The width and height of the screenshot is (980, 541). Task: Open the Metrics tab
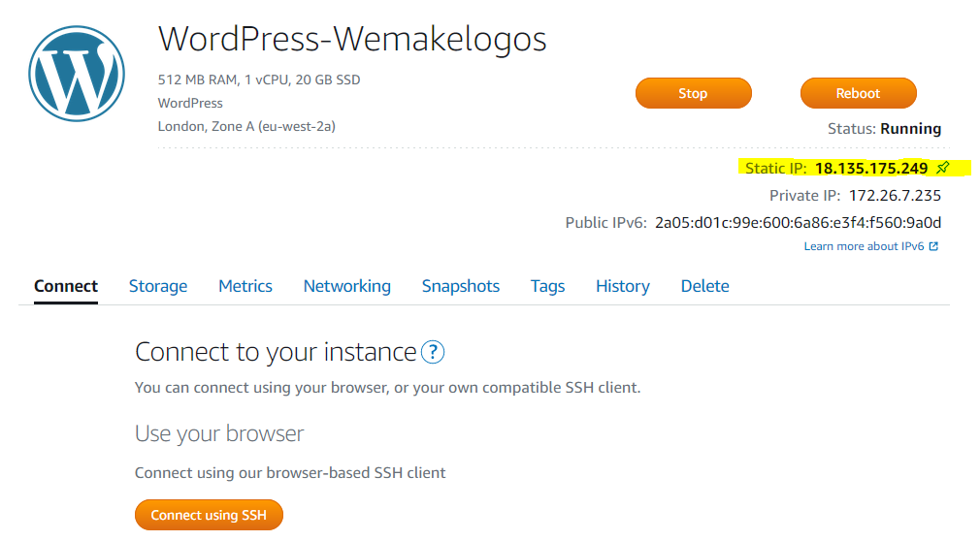point(245,286)
